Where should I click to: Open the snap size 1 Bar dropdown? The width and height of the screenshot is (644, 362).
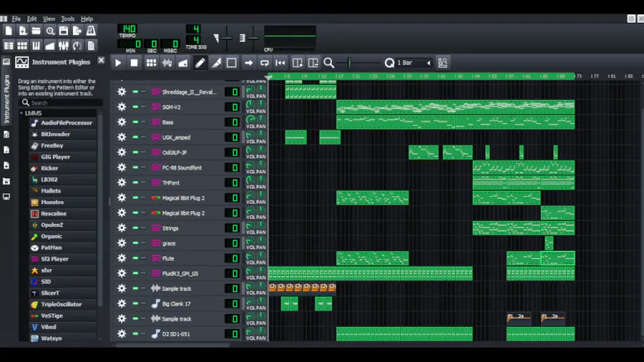414,63
